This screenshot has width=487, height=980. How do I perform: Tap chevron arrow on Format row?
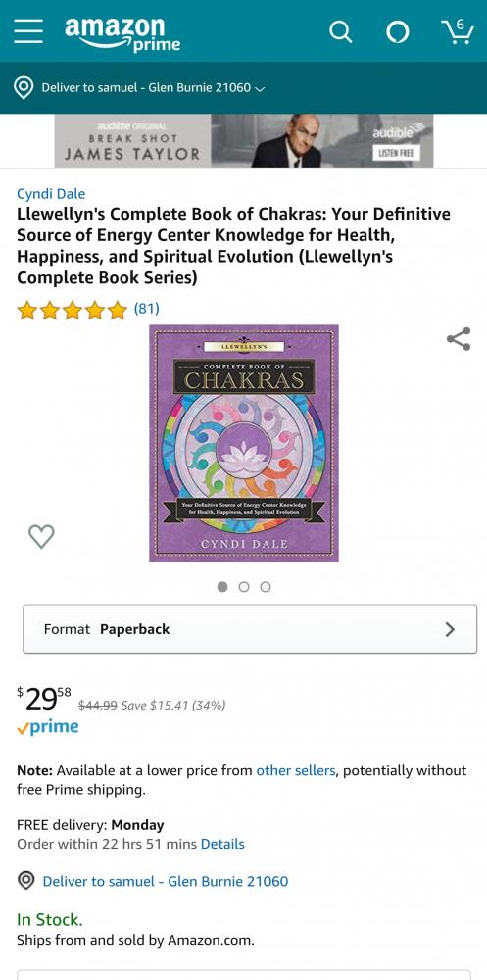(450, 629)
